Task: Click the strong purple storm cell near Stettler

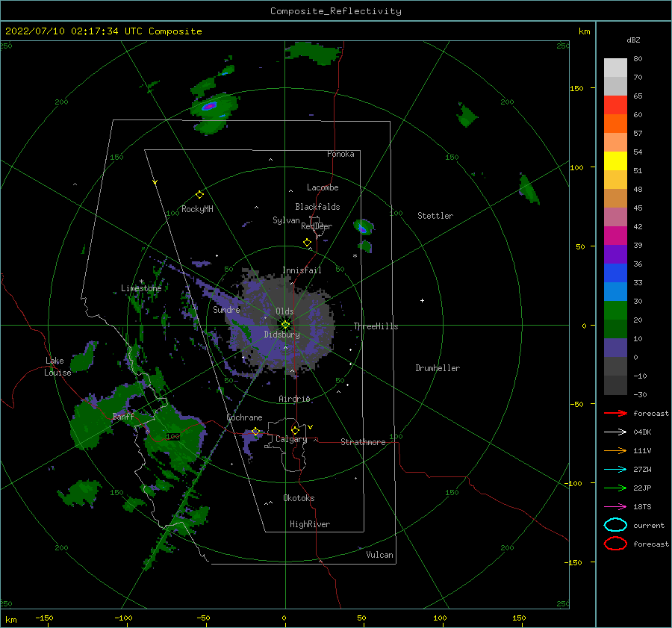Action: [x=363, y=227]
